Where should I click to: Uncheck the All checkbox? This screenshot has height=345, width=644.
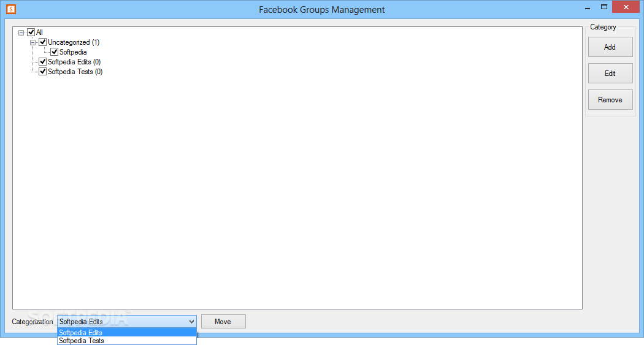pyautogui.click(x=31, y=32)
